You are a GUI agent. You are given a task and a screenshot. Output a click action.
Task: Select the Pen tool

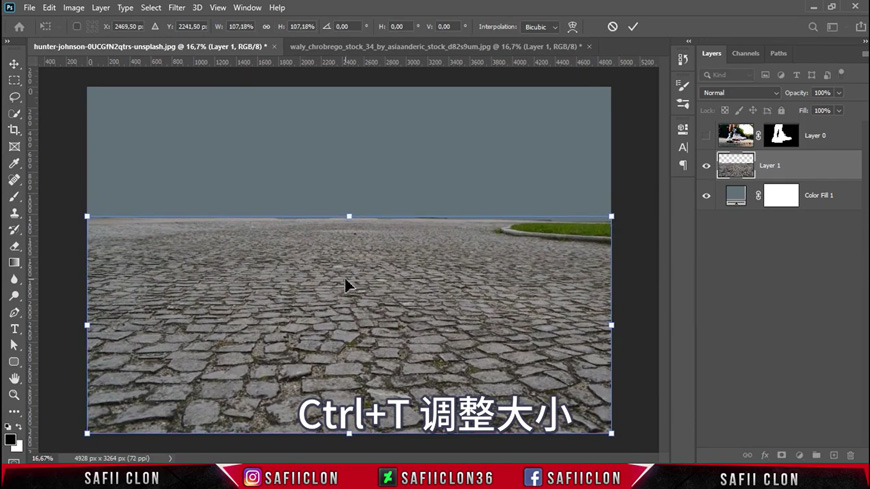[x=14, y=312]
